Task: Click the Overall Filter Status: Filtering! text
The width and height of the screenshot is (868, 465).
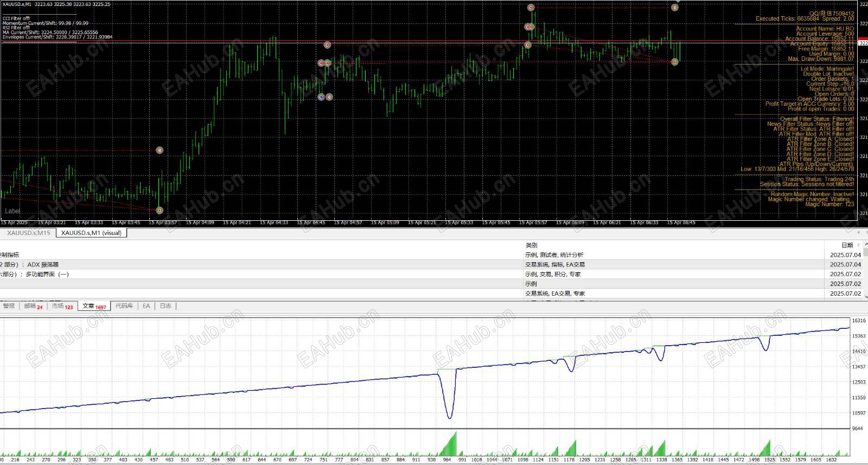Action: pos(817,119)
